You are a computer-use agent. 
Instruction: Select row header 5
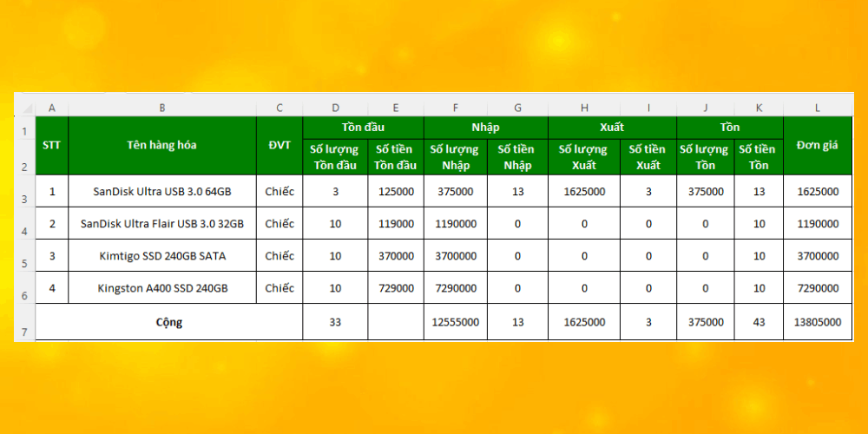tap(24, 256)
